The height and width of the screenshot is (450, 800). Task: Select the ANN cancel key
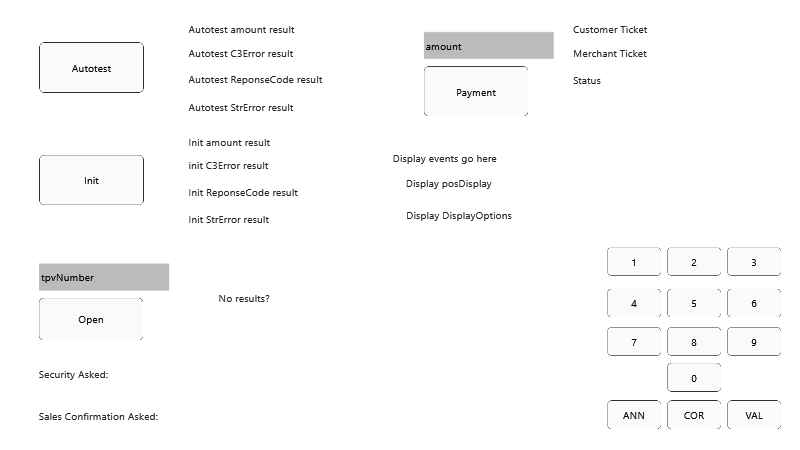pos(634,415)
